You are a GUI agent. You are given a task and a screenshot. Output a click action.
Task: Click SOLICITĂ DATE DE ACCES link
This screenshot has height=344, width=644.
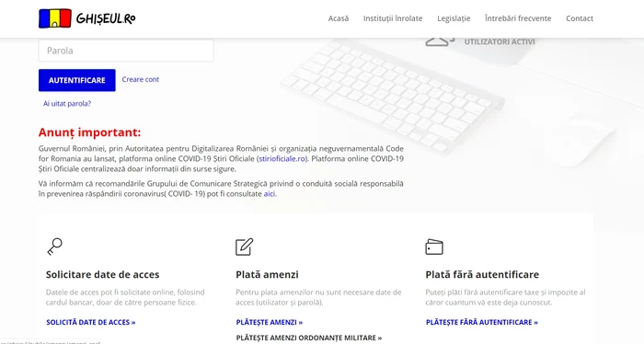[x=91, y=322]
